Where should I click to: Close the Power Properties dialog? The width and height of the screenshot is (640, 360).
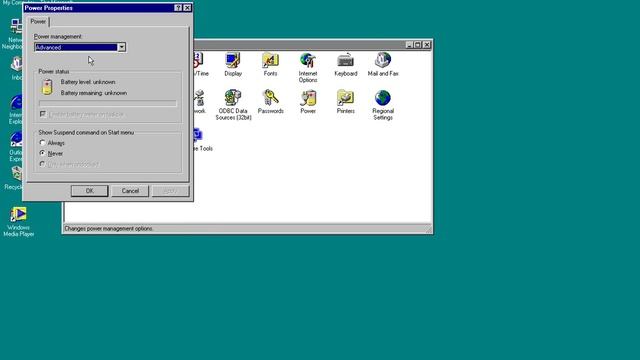187,8
